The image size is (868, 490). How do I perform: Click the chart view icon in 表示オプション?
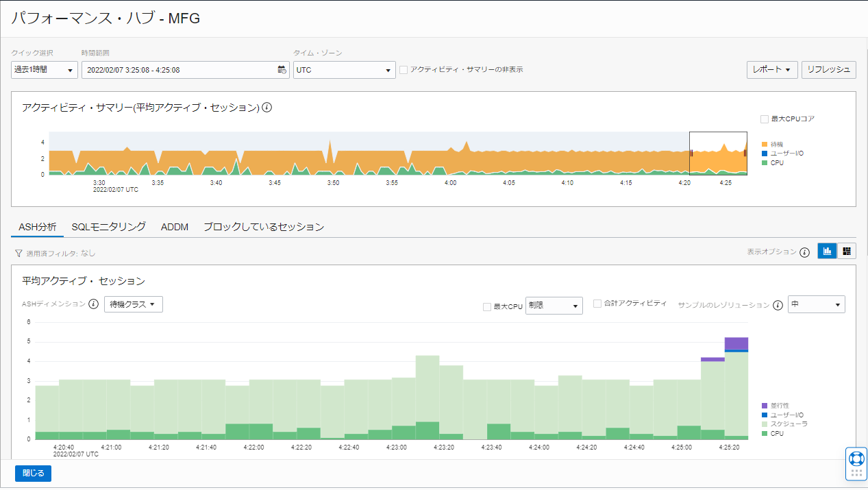826,251
